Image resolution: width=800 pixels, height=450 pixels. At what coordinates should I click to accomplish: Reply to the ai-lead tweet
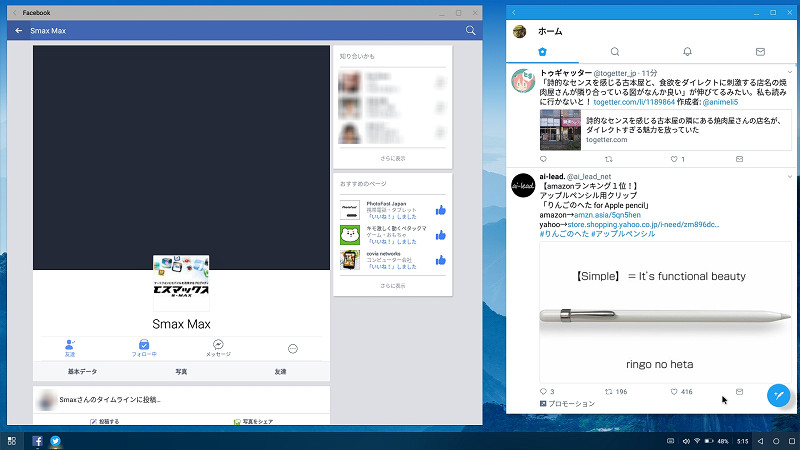tap(543, 392)
